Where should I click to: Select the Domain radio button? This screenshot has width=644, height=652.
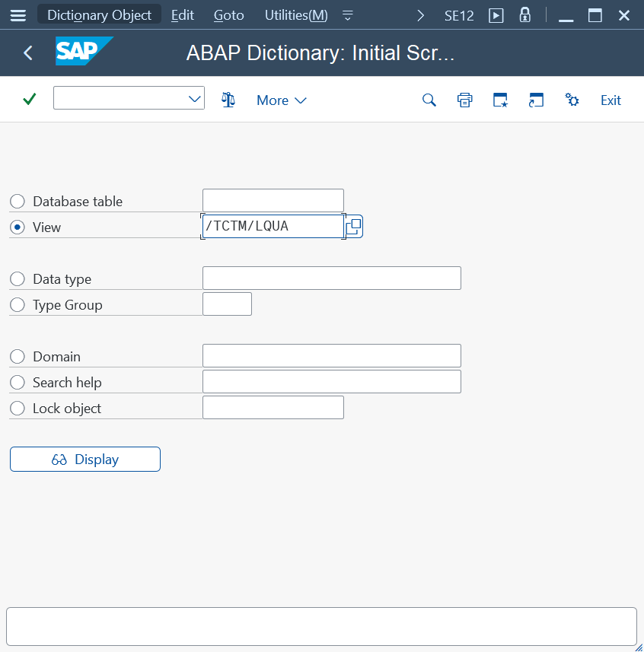pyautogui.click(x=18, y=357)
